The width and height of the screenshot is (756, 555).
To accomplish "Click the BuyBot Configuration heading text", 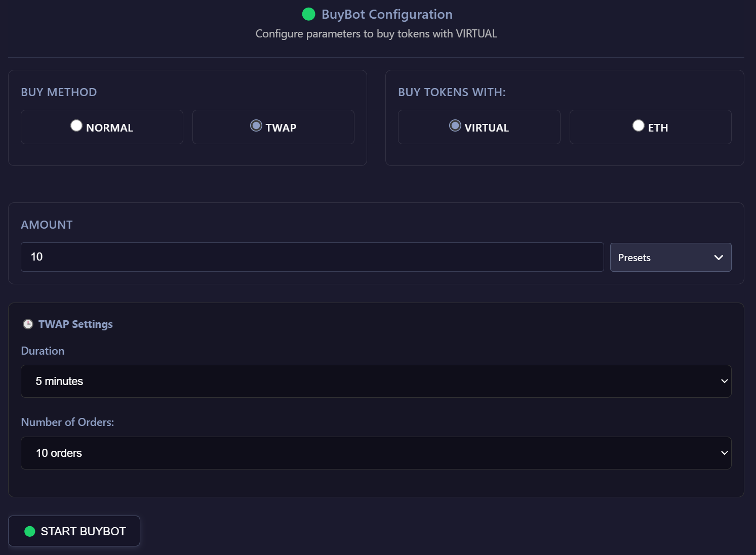I will 387,14.
